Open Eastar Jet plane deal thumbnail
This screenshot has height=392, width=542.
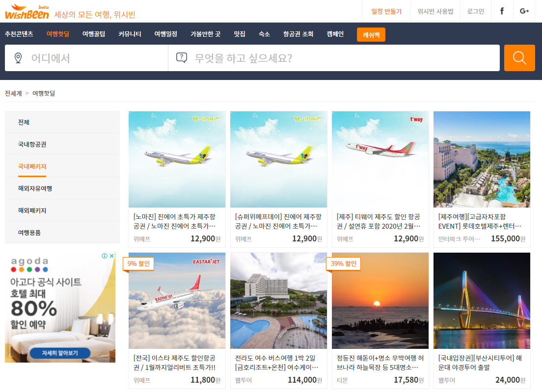(177, 300)
